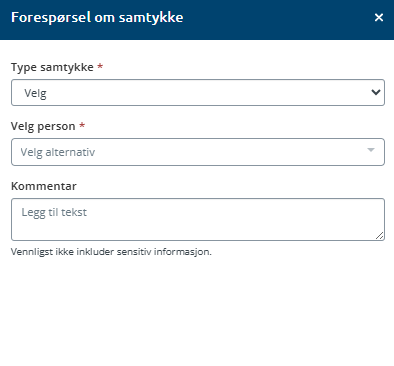Click red asterisk beside Type samtykke

(100, 66)
